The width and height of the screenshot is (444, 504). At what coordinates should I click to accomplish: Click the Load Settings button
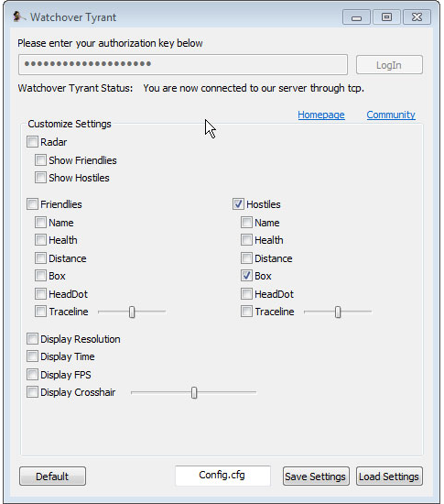pos(389,476)
